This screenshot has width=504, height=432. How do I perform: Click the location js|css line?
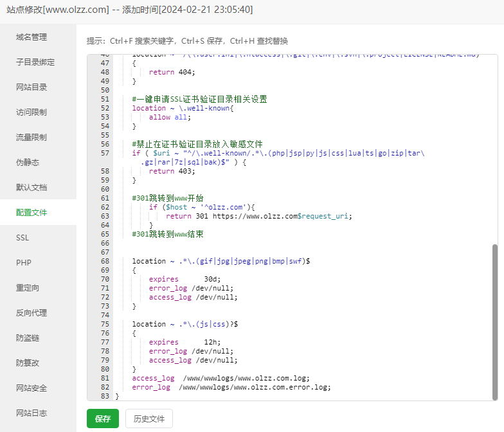pyautogui.click(x=185, y=324)
